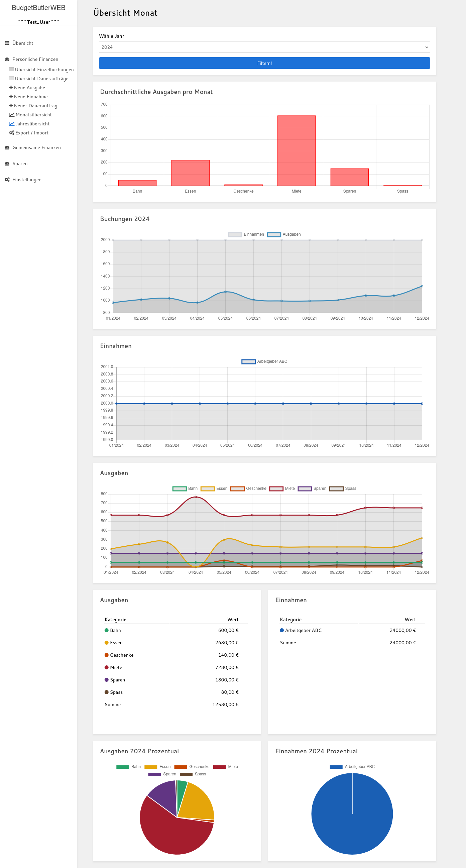Viewport: 466px width, 868px height.
Task: Click the plus icon beside Neue Ausgabe
Action: click(11, 88)
